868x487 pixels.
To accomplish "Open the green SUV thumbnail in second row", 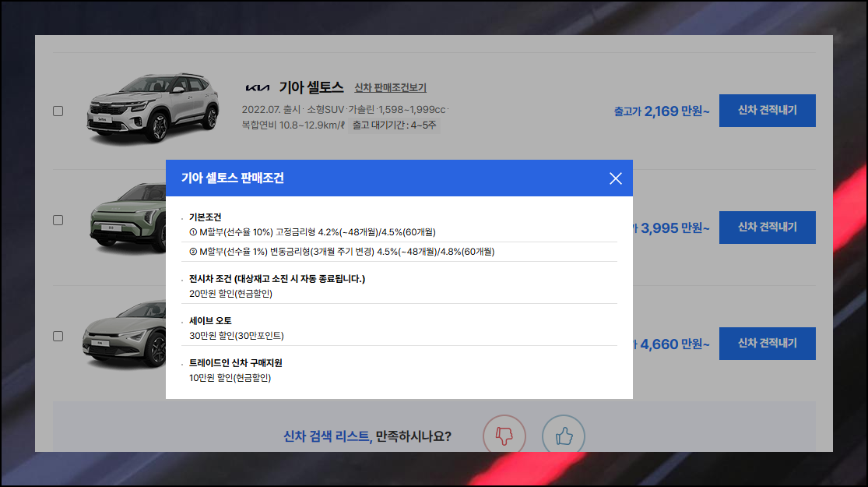I will click(x=128, y=220).
